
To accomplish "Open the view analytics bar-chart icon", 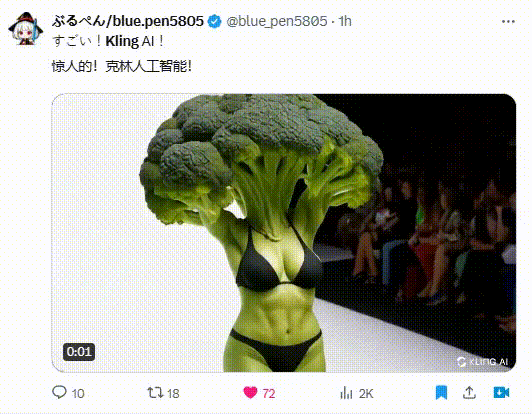I will point(346,393).
